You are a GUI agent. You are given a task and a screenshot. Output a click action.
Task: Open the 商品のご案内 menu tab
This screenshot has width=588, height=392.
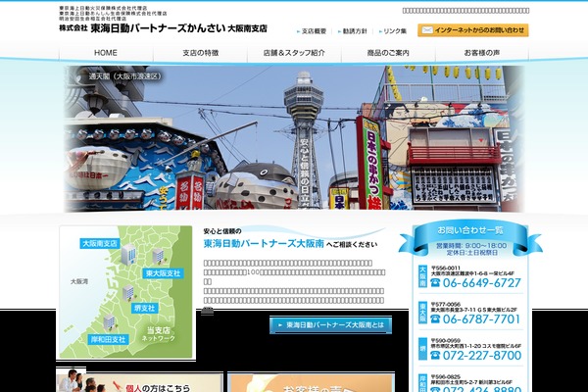(388, 53)
